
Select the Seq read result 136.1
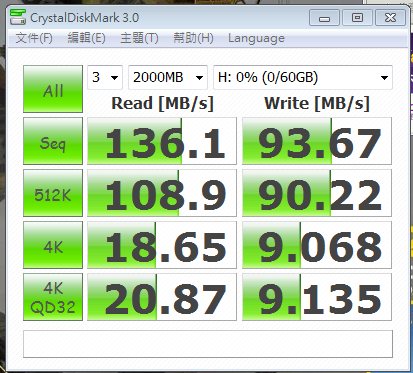pos(162,141)
